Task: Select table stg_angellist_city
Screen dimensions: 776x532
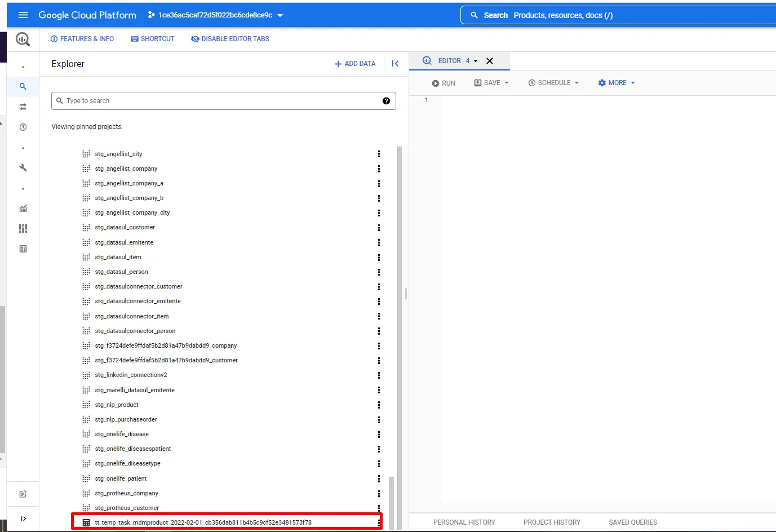Action: [x=118, y=154]
